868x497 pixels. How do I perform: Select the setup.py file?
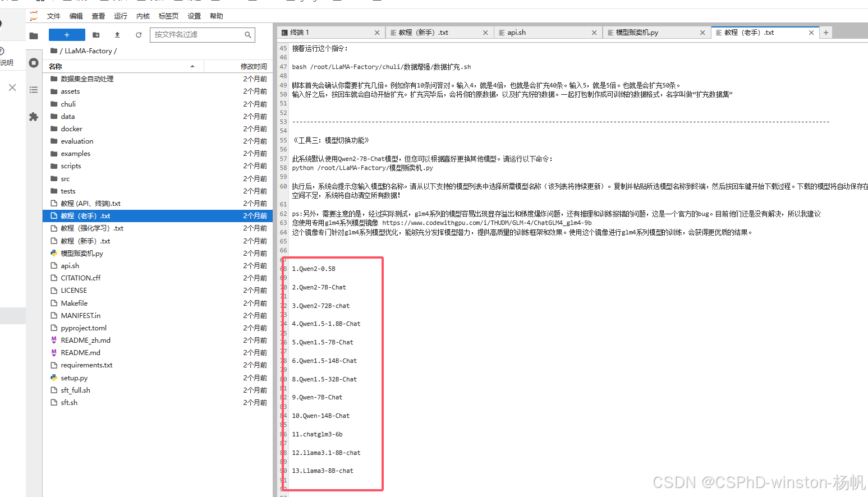point(158,378)
